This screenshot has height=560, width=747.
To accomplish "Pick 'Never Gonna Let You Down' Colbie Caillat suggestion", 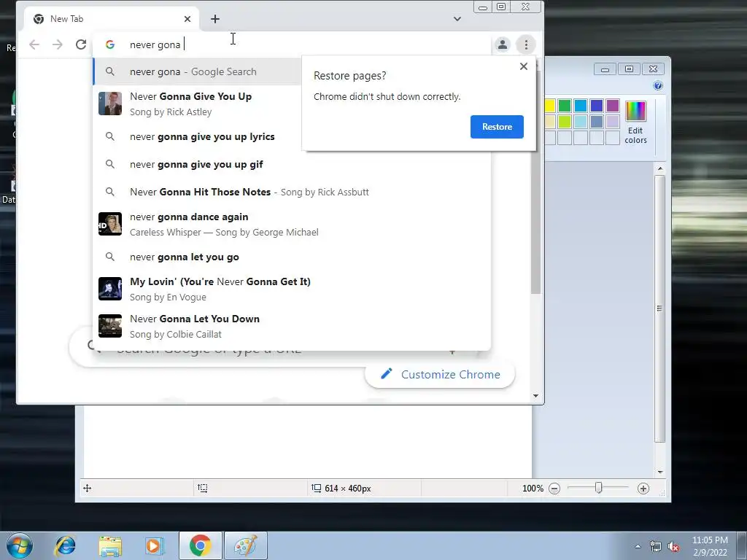I will click(x=292, y=326).
